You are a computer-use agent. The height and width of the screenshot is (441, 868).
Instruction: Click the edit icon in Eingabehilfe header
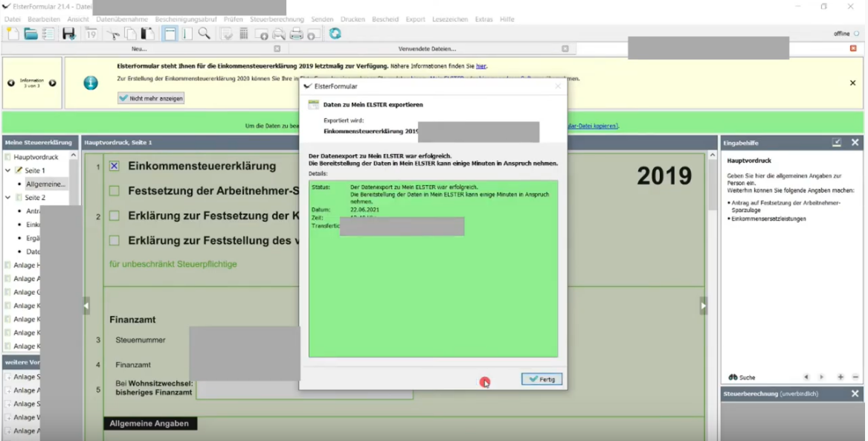(837, 143)
